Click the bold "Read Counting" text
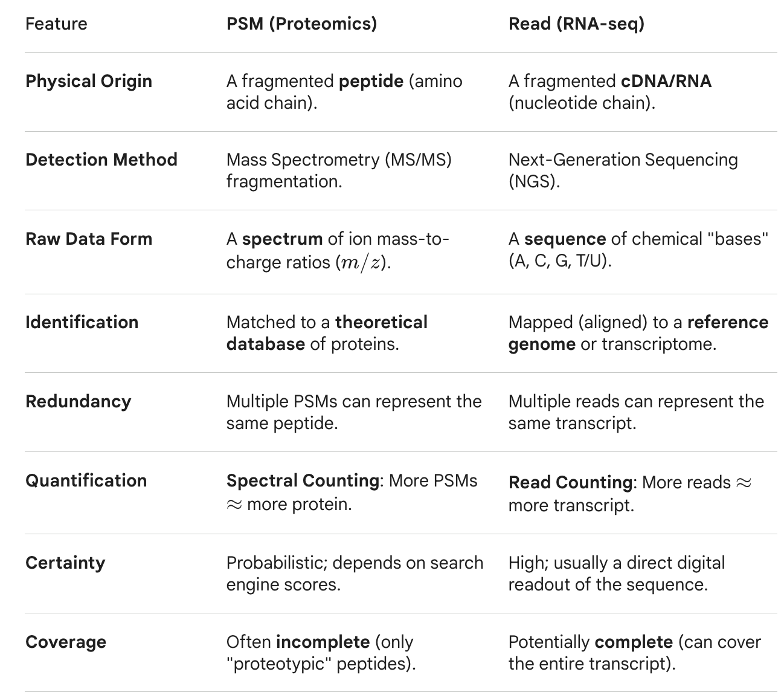784x695 pixels. tap(570, 482)
